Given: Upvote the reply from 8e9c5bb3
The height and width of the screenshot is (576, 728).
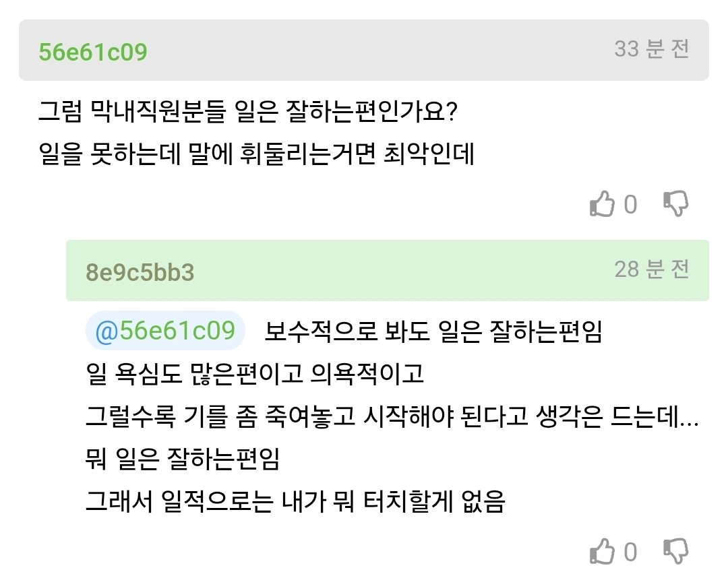Looking at the screenshot, I should tap(602, 552).
